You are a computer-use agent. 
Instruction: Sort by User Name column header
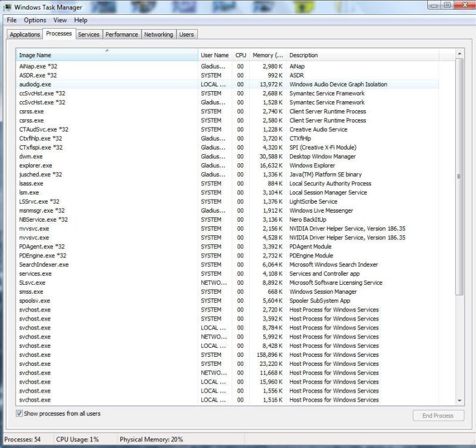coord(214,55)
